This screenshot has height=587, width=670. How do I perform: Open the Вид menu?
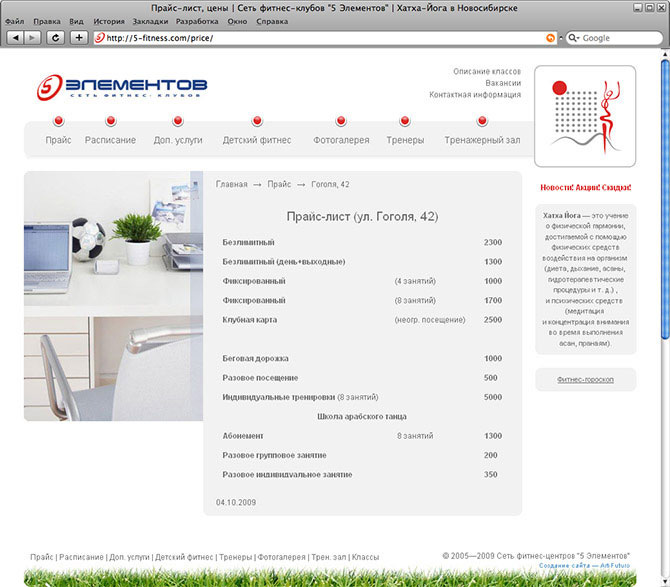pyautogui.click(x=76, y=21)
